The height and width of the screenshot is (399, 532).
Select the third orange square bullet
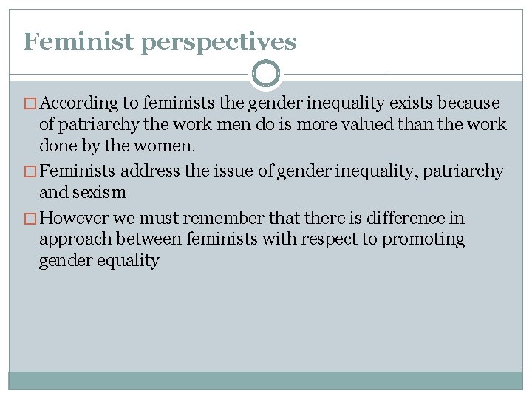coord(30,219)
